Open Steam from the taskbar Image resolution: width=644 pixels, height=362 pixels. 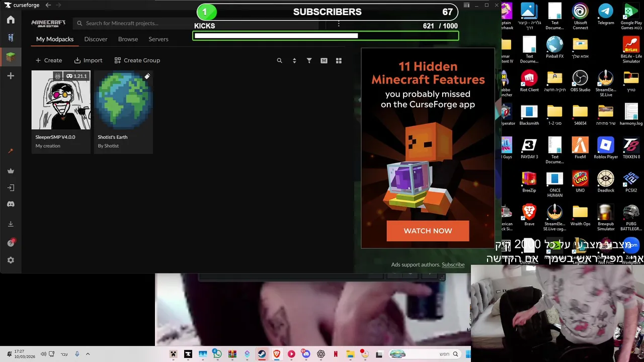pyautogui.click(x=262, y=354)
